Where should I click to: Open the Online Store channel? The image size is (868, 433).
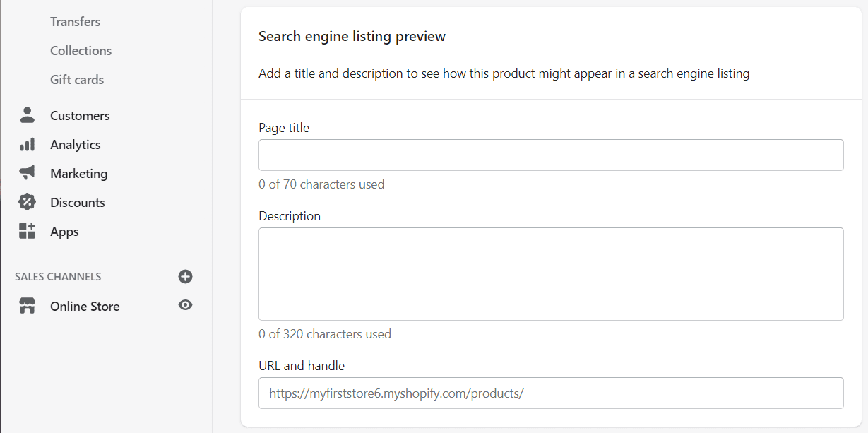[x=85, y=306]
